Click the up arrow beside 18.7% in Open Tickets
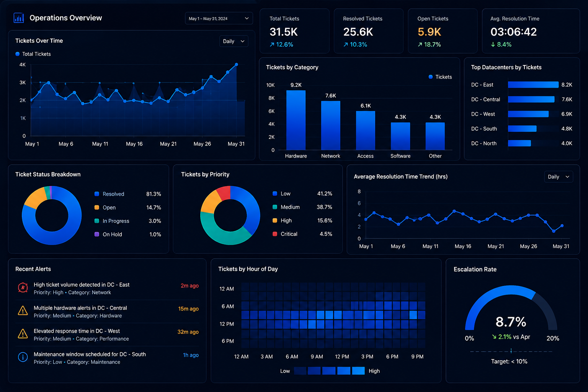588x392 pixels. [420, 45]
